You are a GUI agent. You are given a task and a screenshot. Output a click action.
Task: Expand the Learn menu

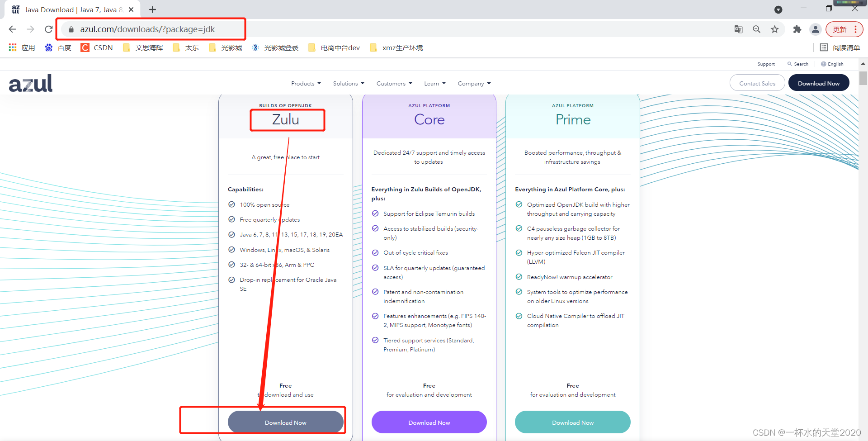[435, 84]
